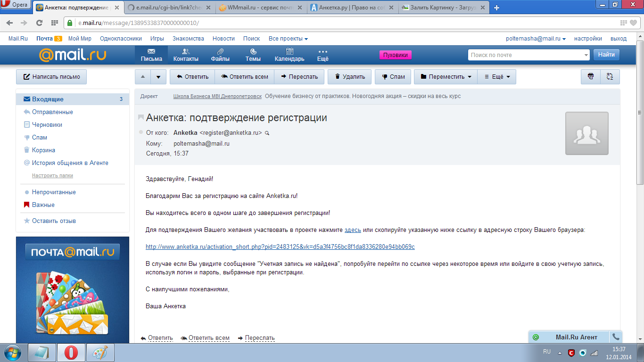Click the translate message icon beside print
644x362 pixels.
click(610, 77)
